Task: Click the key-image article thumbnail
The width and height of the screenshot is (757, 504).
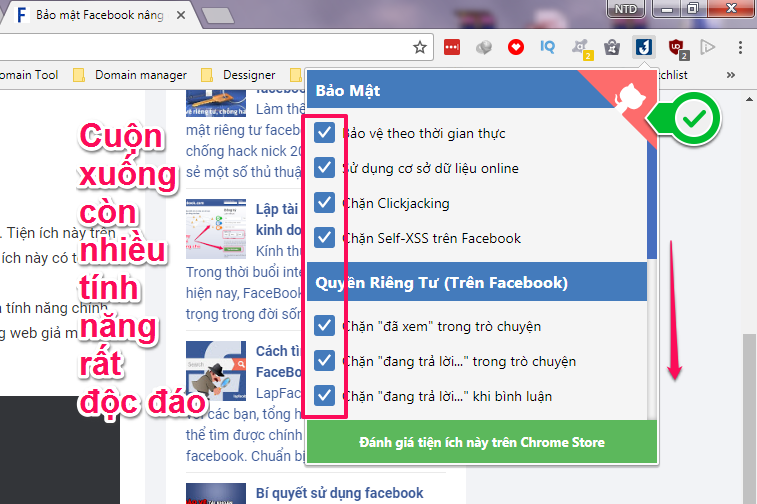Action: pos(216,103)
